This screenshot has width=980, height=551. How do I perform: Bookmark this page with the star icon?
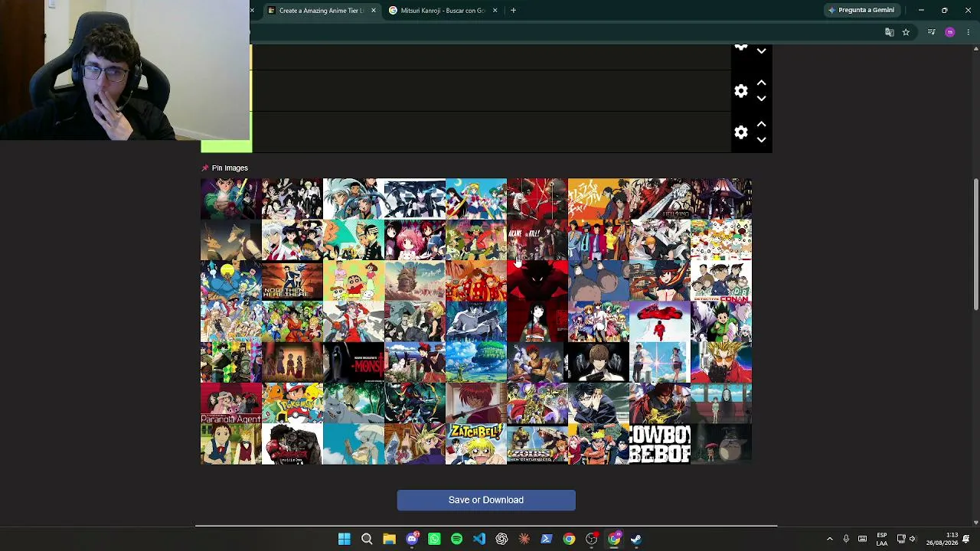pos(906,32)
